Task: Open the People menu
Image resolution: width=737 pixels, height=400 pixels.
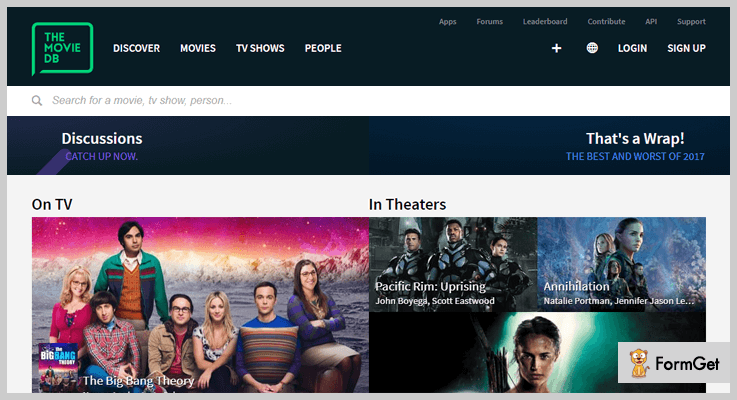Action: 323,48
